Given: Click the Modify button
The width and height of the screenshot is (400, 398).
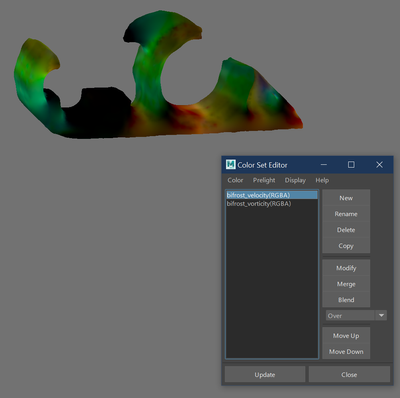Looking at the screenshot, I should coord(346,268).
